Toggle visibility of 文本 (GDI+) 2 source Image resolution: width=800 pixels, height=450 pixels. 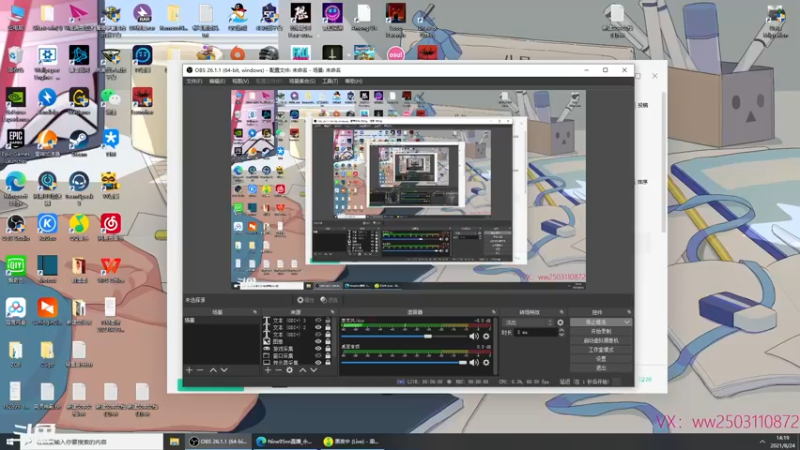(x=318, y=328)
